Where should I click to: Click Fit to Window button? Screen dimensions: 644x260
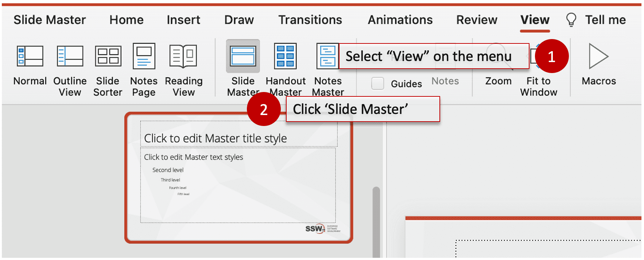(538, 86)
